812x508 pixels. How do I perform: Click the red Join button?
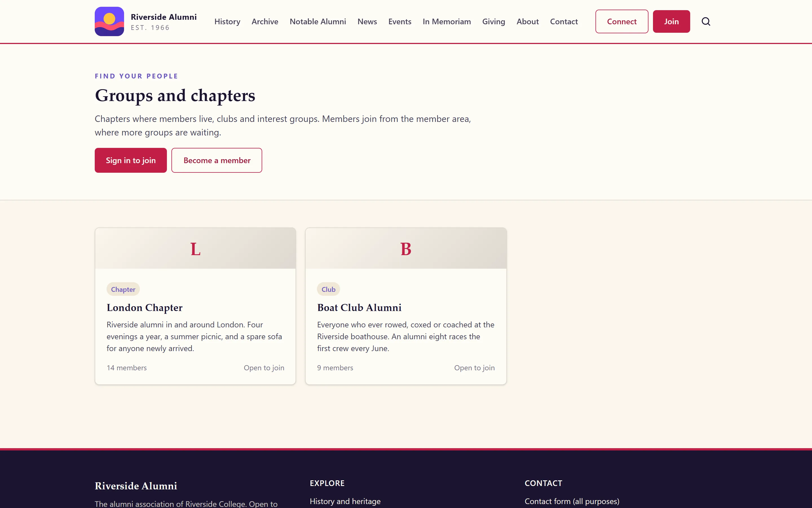671,21
